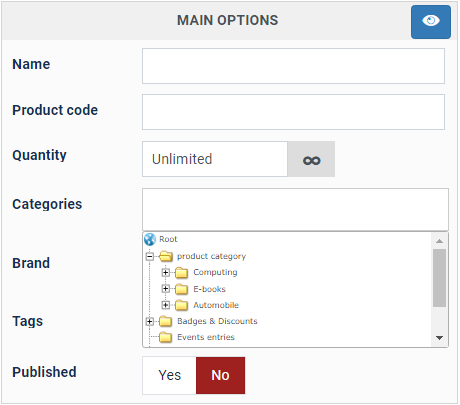Set Published to Yes
This screenshot has width=460, height=405.
pyautogui.click(x=169, y=375)
